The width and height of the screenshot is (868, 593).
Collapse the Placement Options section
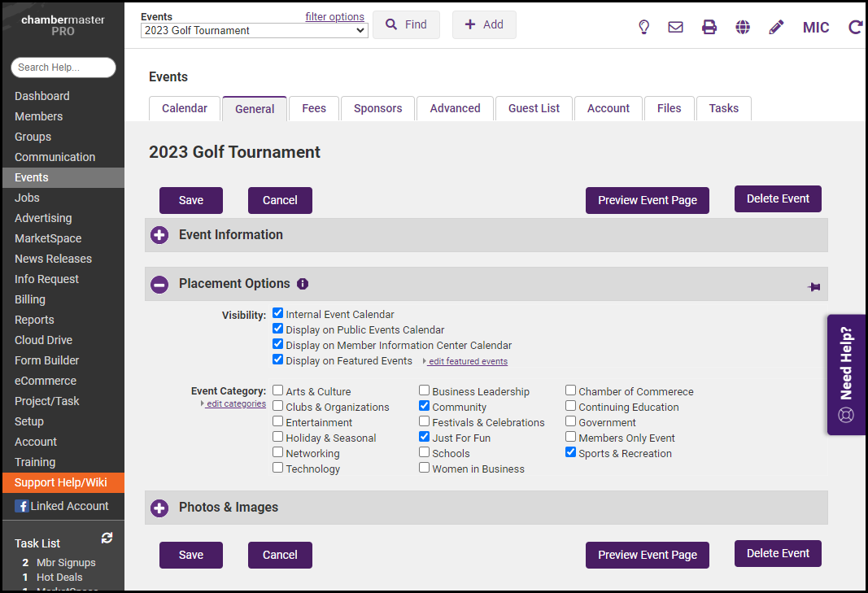[159, 285]
